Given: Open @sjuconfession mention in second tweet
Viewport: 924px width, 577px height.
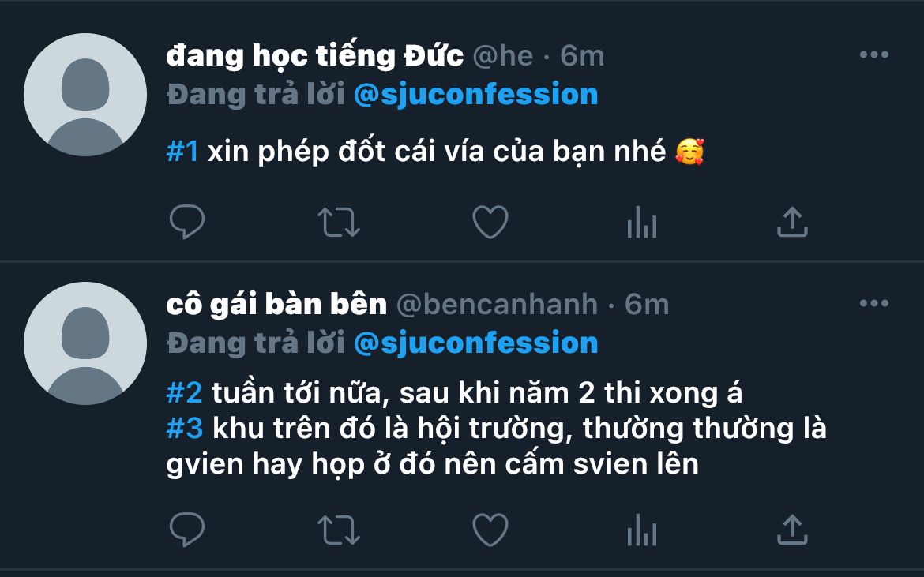Looking at the screenshot, I should 475,343.
